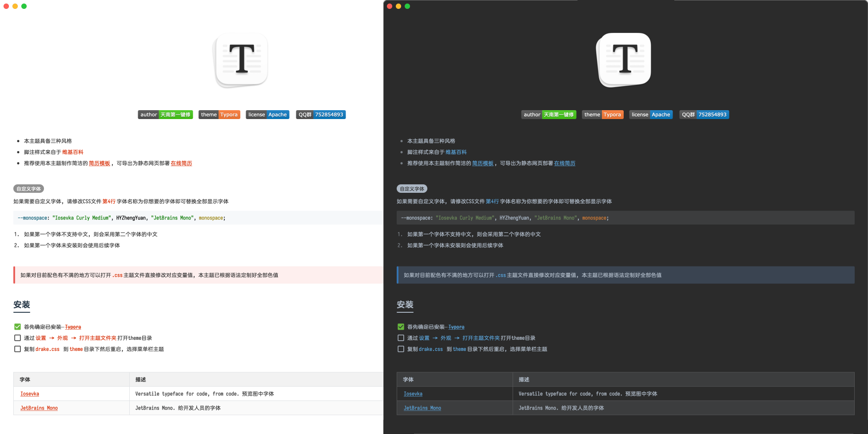The height and width of the screenshot is (434, 868).
Task: Click the '第4行' highlighted text in dark window
Action: [x=492, y=202]
